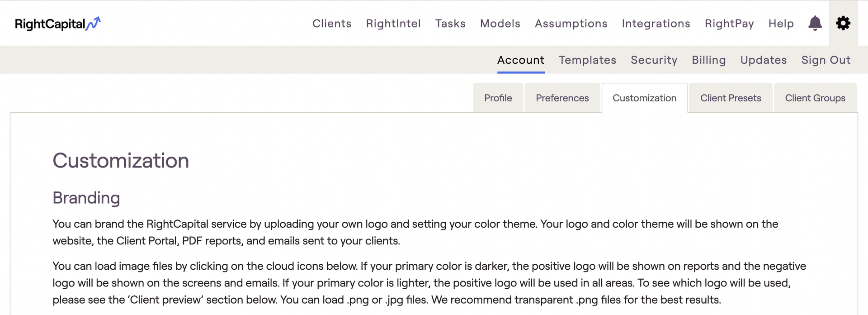Switch to the Client Presets tab

click(731, 98)
